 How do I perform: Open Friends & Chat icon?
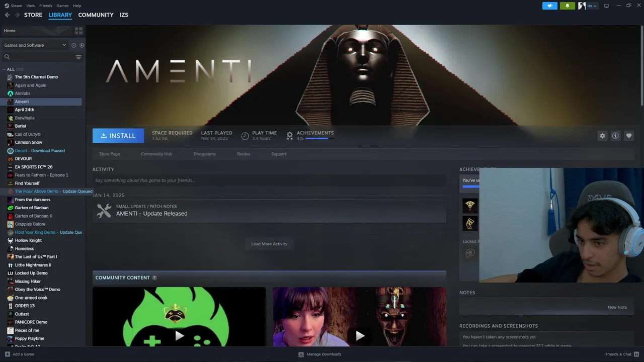636,354
